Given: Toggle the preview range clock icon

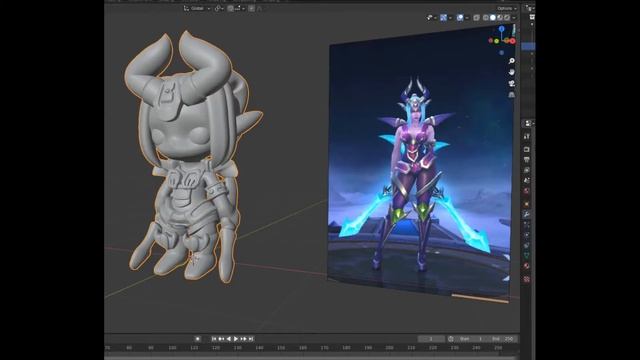Looking at the screenshot, I should click(451, 339).
